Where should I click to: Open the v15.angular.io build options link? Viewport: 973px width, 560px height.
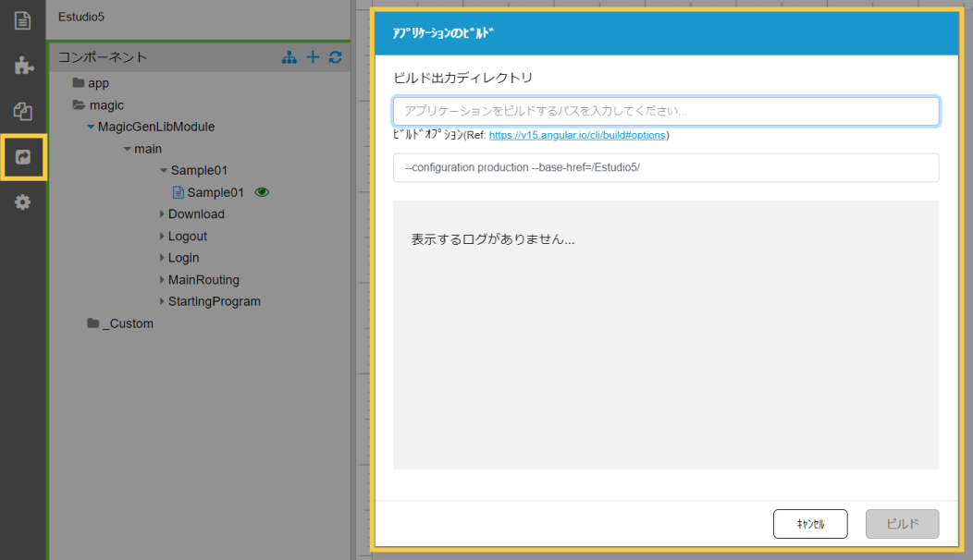[576, 135]
